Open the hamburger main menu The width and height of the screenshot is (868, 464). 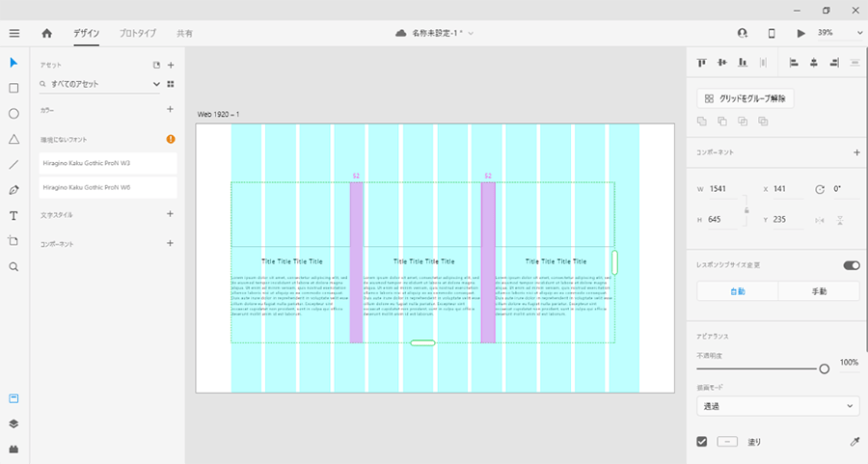[x=14, y=33]
